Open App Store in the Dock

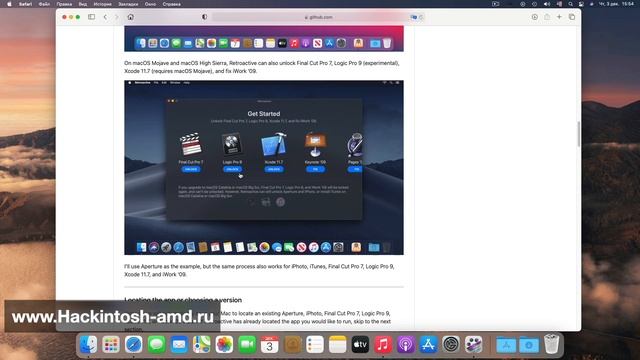click(428, 344)
